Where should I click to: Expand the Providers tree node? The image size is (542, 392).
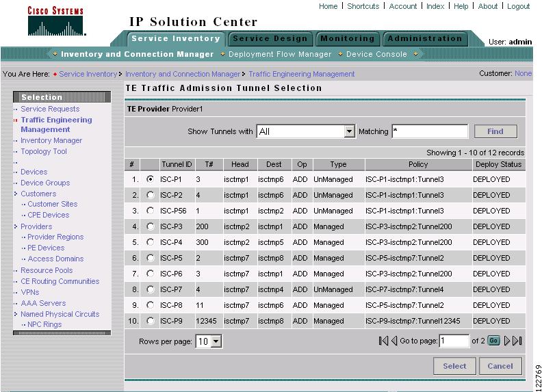coord(16,226)
